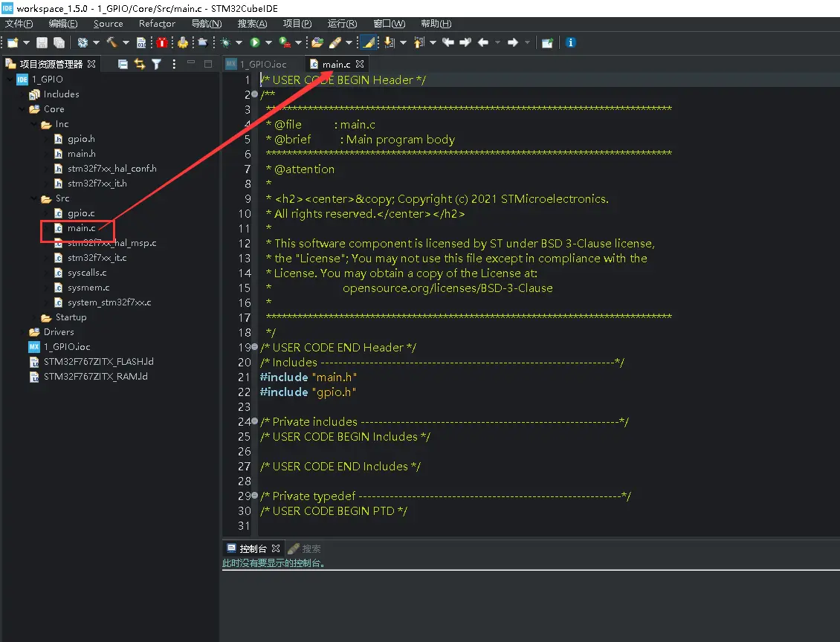Click Collapse All icon in project explorer
The height and width of the screenshot is (642, 840).
point(123,64)
